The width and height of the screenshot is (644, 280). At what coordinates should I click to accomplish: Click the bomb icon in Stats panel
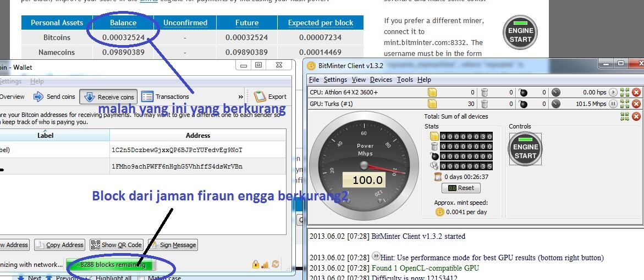[434, 156]
